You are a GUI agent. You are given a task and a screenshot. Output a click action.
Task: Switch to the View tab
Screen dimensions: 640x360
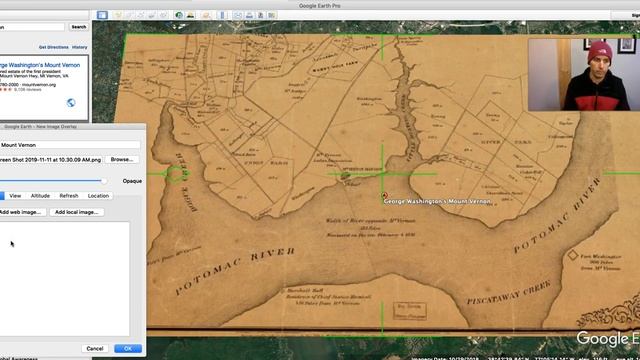pyautogui.click(x=15, y=196)
